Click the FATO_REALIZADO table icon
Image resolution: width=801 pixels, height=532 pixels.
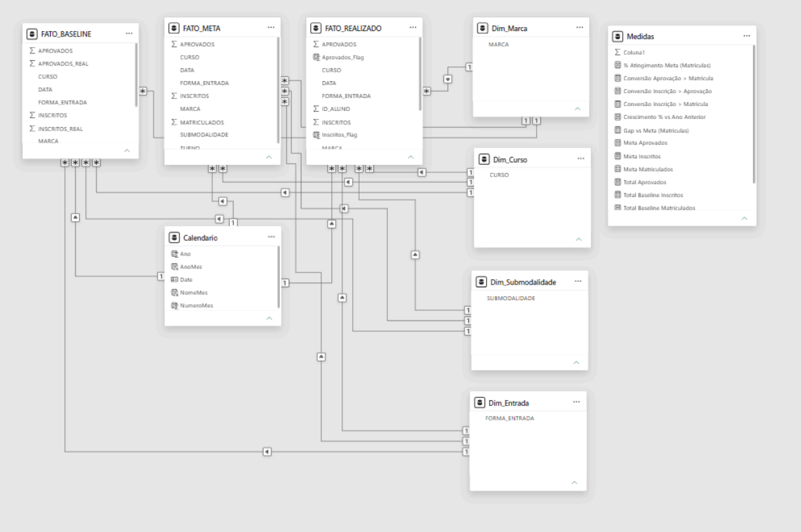(x=316, y=28)
